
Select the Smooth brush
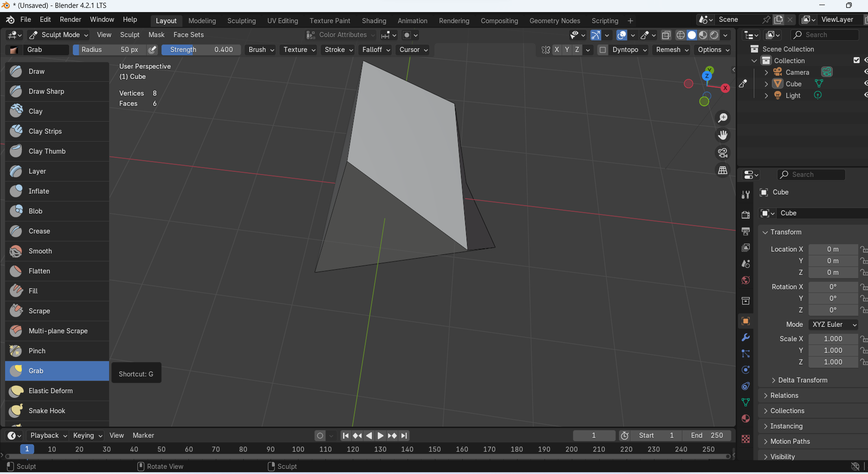click(x=57, y=251)
